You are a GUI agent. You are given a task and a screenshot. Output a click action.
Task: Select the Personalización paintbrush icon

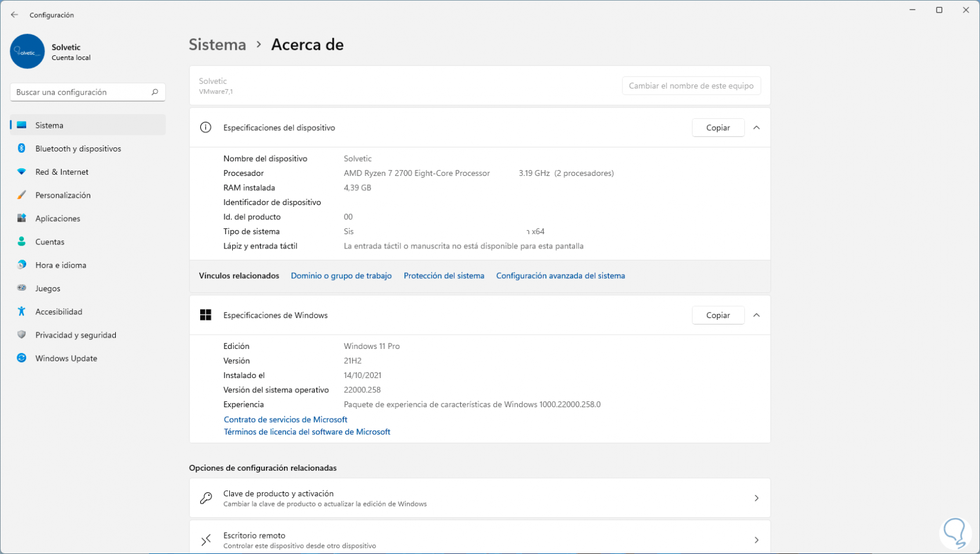pyautogui.click(x=21, y=195)
